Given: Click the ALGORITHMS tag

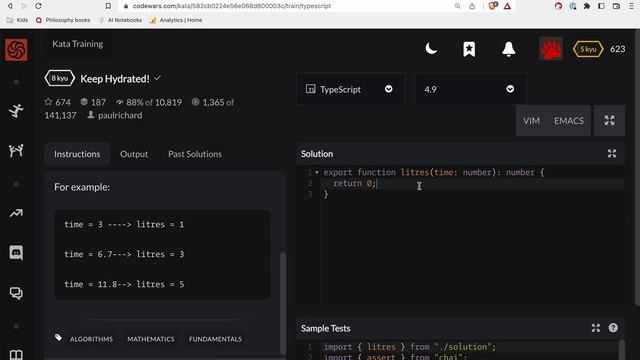Looking at the screenshot, I should pyautogui.click(x=91, y=339).
